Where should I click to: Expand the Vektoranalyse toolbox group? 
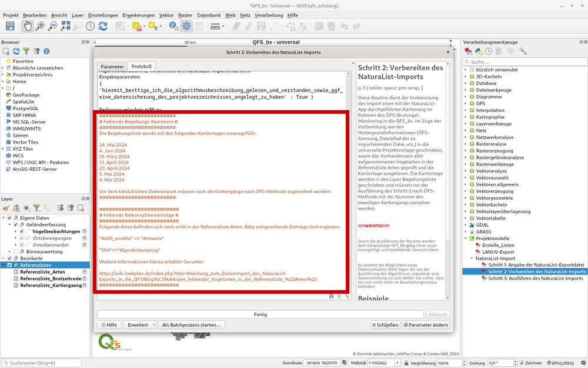pyautogui.click(x=466, y=171)
